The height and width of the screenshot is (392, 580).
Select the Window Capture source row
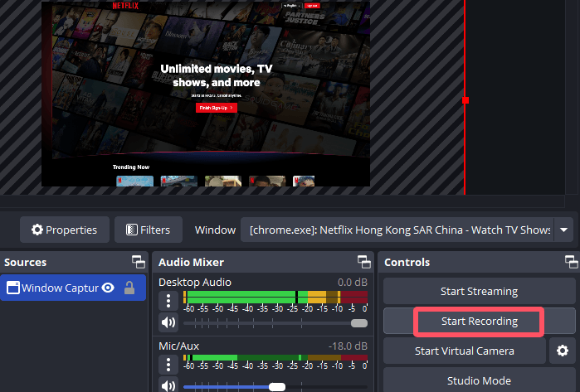73,288
